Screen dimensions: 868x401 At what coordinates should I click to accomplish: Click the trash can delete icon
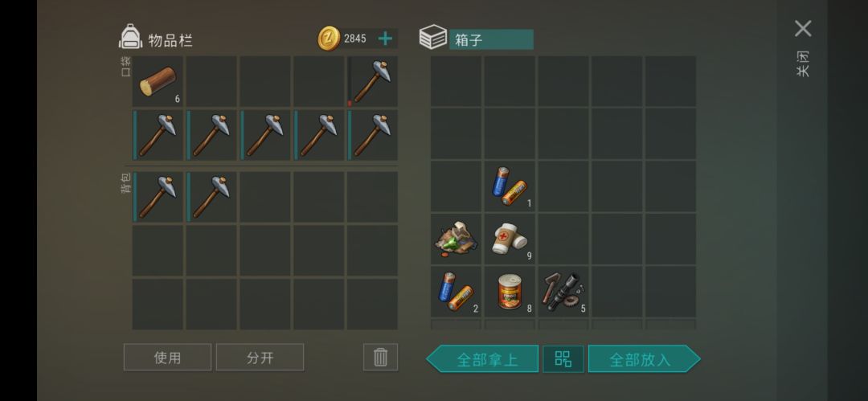pos(380,358)
